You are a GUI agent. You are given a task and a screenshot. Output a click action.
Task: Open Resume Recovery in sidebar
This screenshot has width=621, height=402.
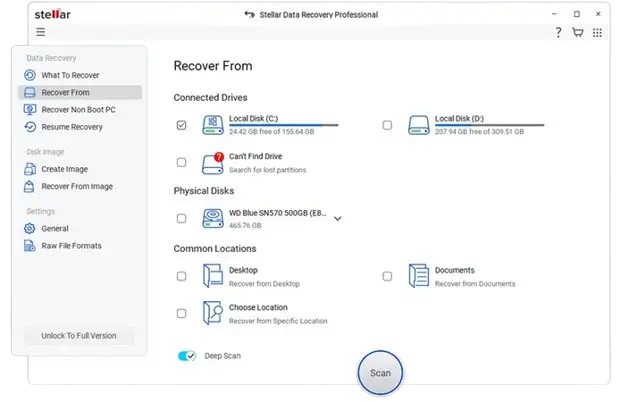tap(80, 127)
